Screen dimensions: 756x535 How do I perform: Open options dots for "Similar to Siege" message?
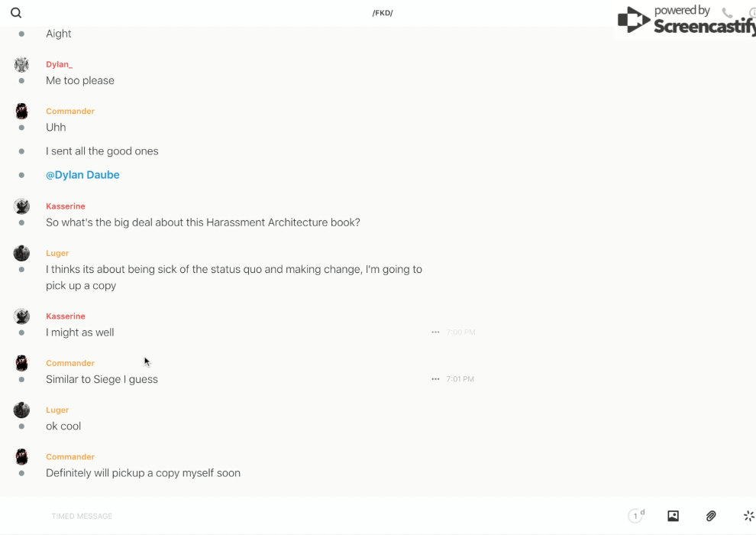[x=435, y=379]
